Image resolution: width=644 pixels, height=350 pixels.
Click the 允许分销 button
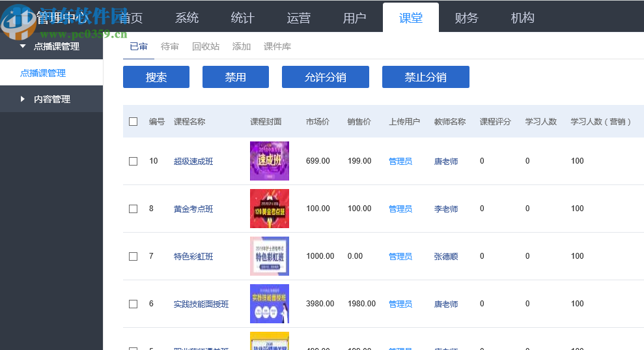coord(326,77)
